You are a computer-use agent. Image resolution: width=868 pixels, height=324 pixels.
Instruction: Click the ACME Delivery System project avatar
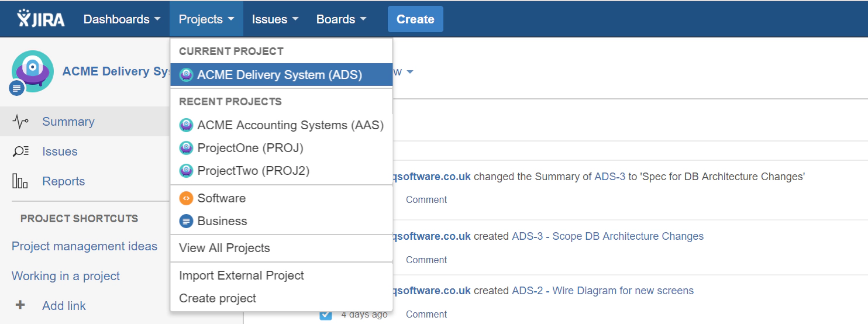point(33,71)
